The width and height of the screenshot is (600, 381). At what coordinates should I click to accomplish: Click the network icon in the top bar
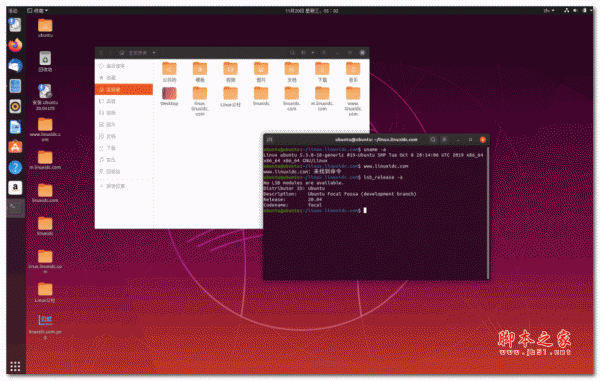[566, 11]
